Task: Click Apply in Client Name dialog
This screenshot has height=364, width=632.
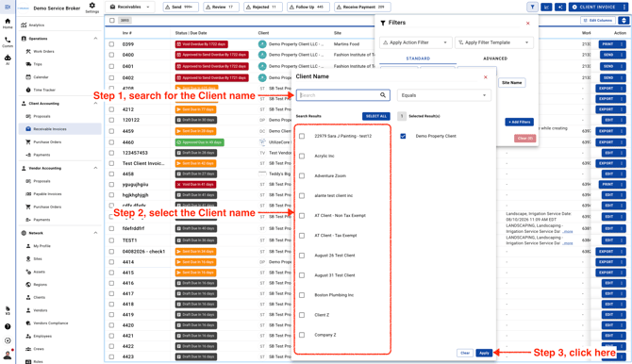Action: pyautogui.click(x=484, y=353)
